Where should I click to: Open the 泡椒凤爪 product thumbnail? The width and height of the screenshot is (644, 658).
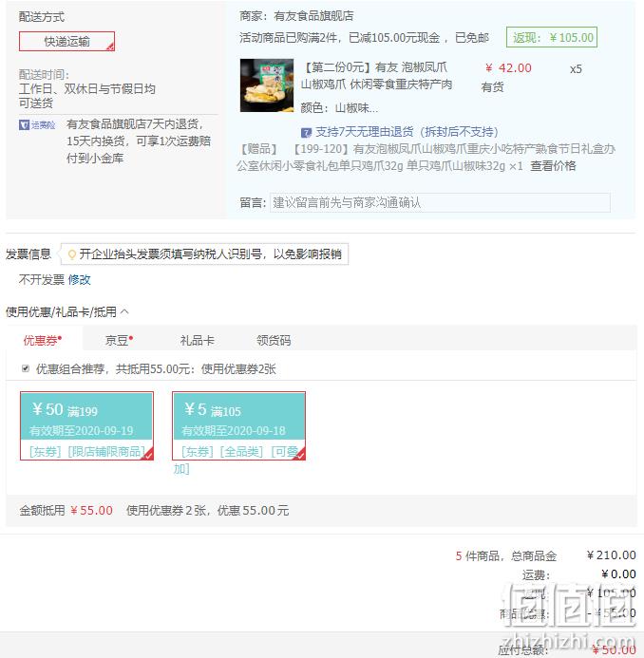click(x=267, y=85)
